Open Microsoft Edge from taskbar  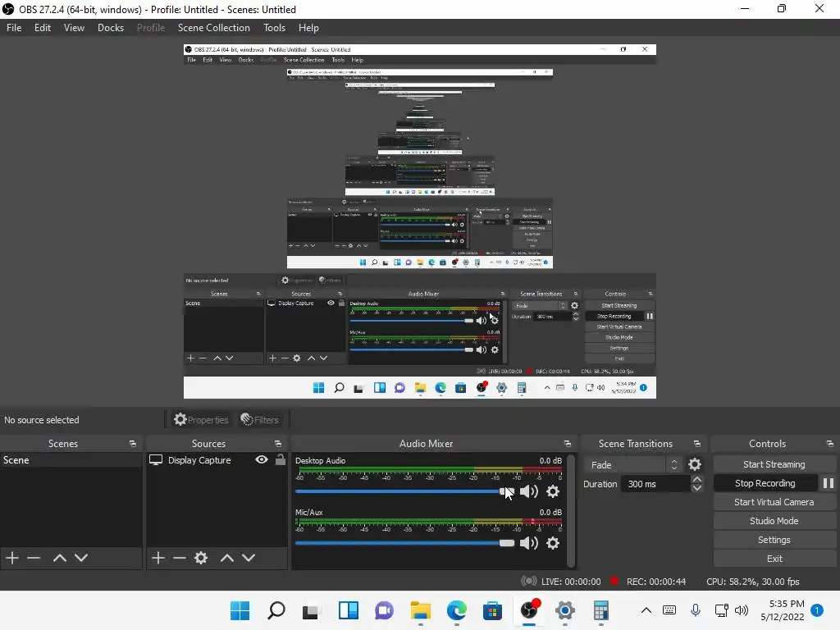(456, 610)
